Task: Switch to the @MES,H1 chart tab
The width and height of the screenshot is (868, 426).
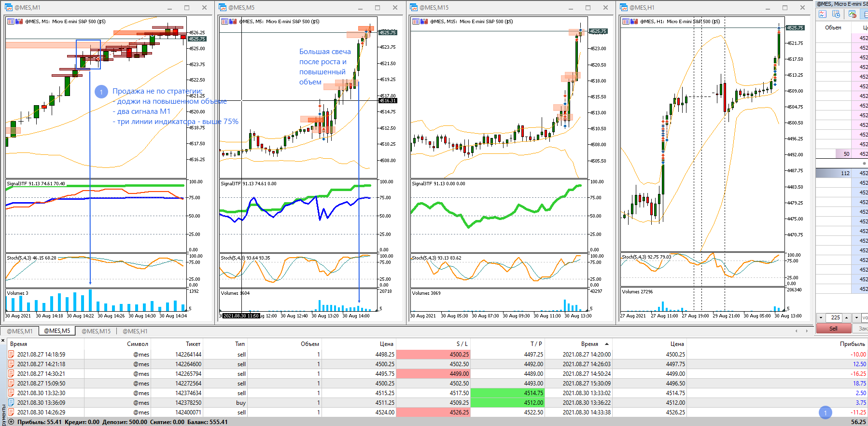Action: point(135,331)
